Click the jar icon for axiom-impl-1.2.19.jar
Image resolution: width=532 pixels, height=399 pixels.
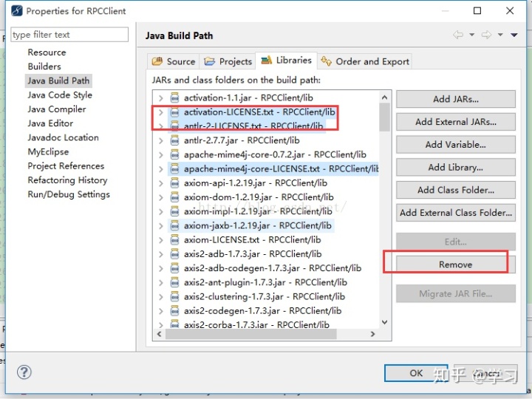pos(174,211)
